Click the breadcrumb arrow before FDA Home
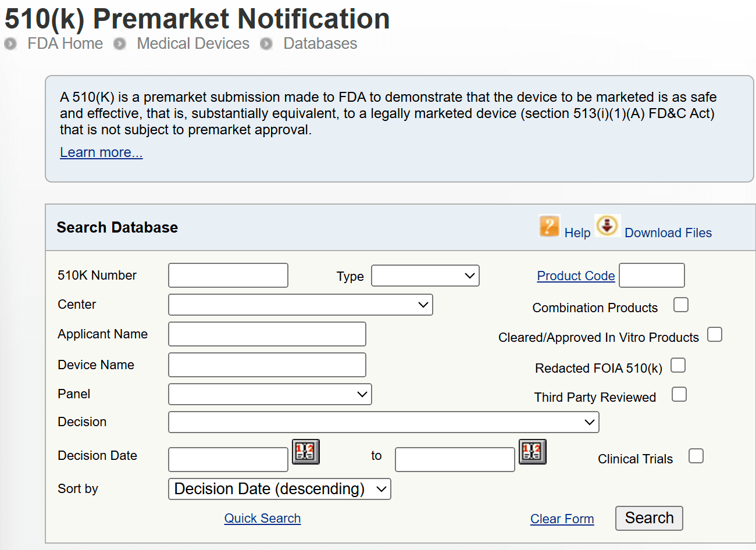The width and height of the screenshot is (756, 550). [x=10, y=44]
